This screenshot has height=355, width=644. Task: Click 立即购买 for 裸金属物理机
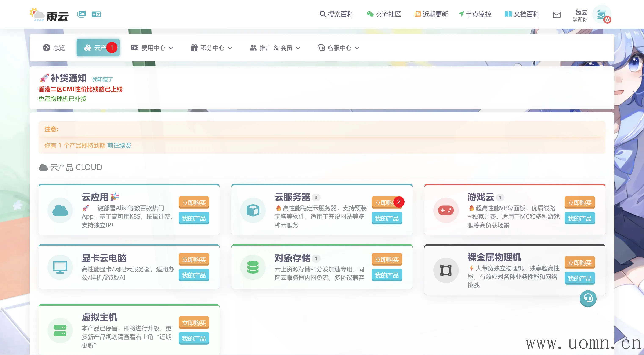coord(579,263)
